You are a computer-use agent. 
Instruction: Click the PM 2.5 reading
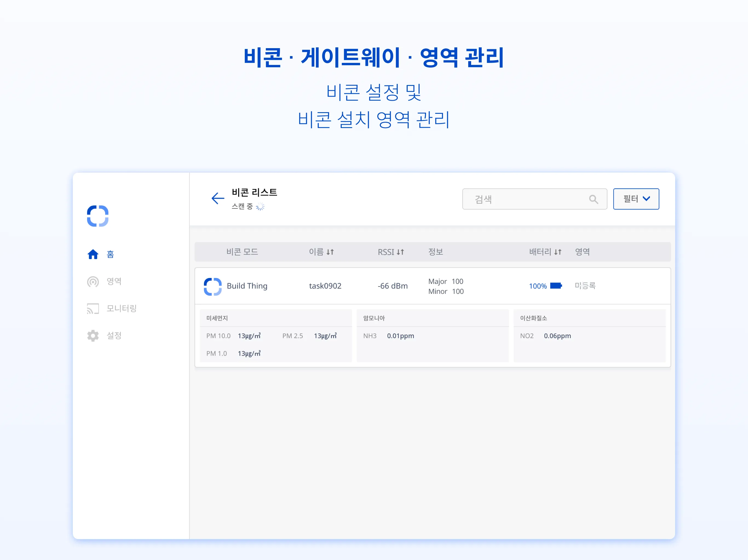(309, 336)
